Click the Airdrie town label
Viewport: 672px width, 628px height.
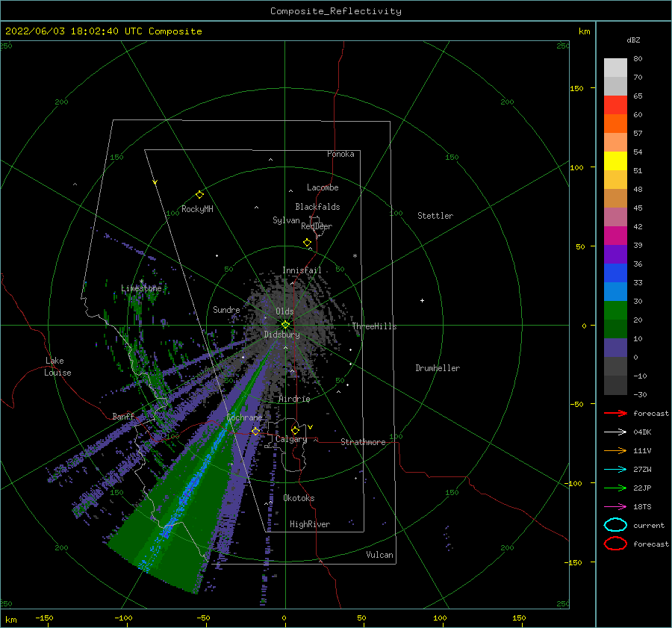pos(294,399)
